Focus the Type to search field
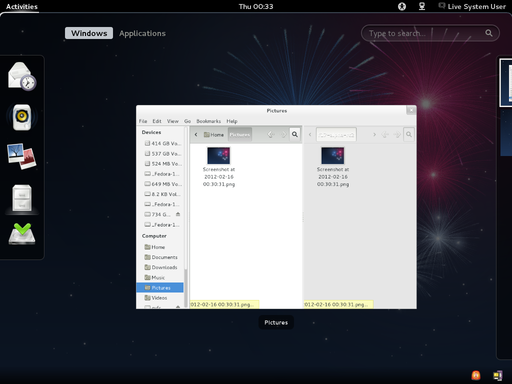The height and width of the screenshot is (384, 512). pos(430,33)
